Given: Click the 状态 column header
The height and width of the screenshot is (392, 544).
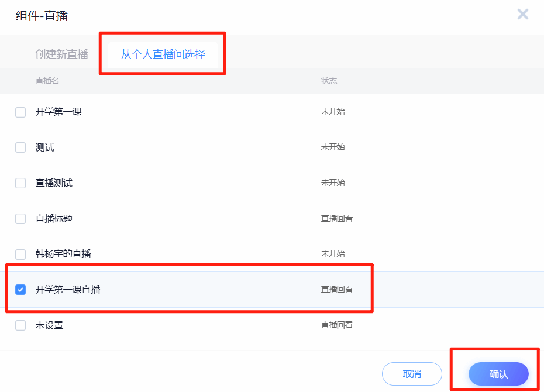Looking at the screenshot, I should tap(329, 81).
